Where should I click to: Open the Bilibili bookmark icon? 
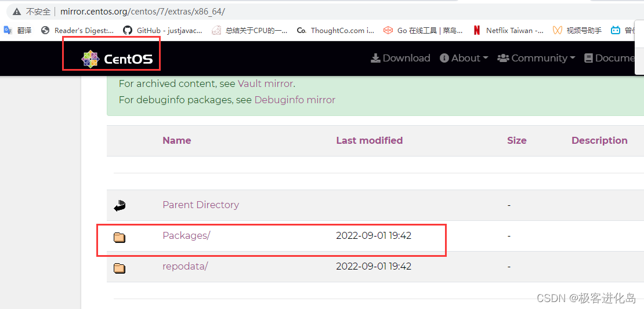[x=615, y=30]
